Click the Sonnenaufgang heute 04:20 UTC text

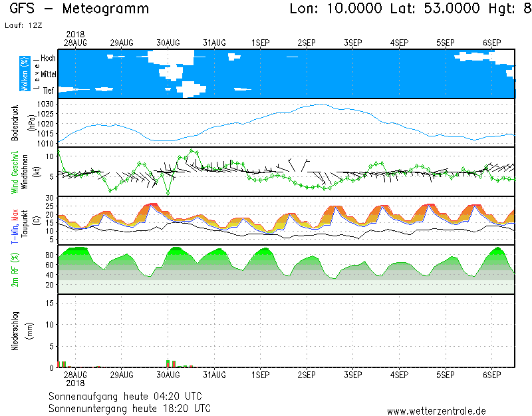(x=128, y=396)
